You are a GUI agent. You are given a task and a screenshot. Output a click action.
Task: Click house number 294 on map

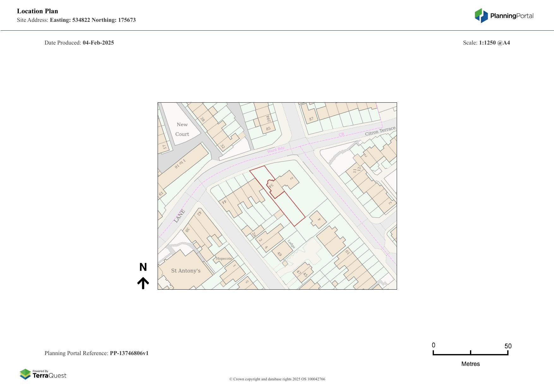click(x=268, y=119)
